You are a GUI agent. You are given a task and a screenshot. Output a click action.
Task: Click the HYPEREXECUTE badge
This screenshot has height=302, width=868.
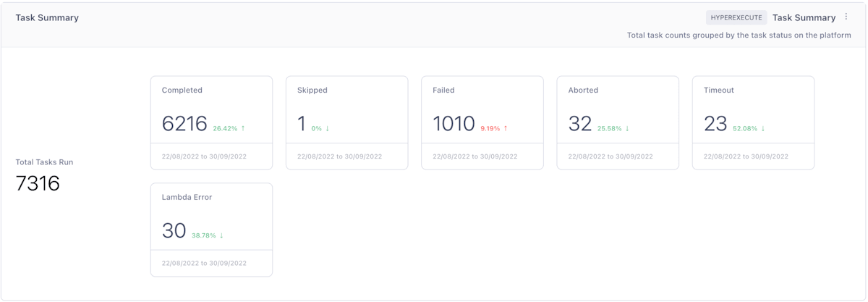tap(736, 17)
